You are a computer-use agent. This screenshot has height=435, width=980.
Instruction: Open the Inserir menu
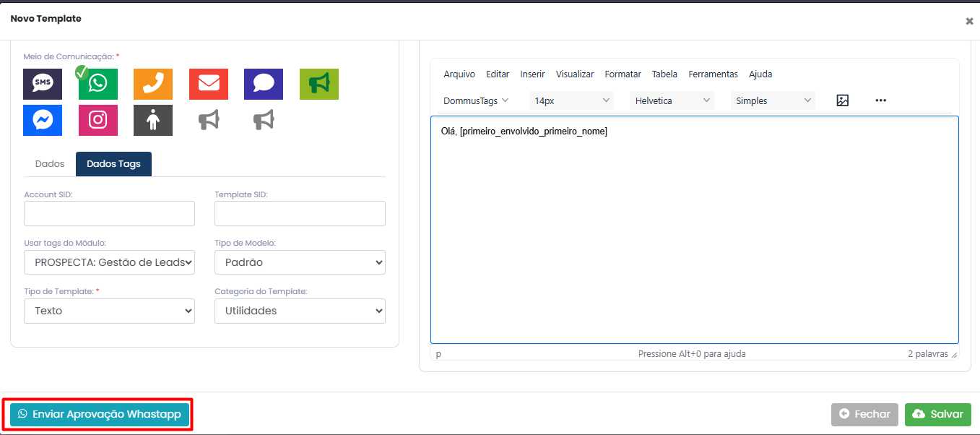click(532, 74)
